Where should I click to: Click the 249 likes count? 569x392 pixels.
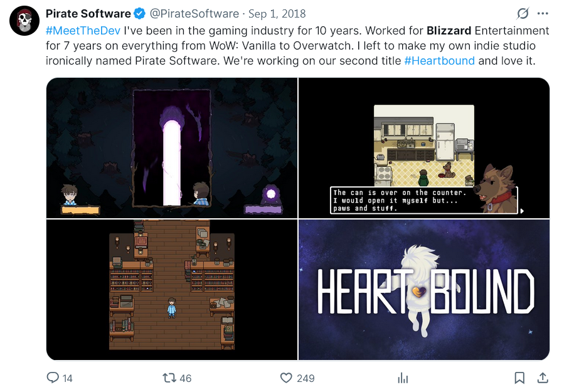pos(306,378)
